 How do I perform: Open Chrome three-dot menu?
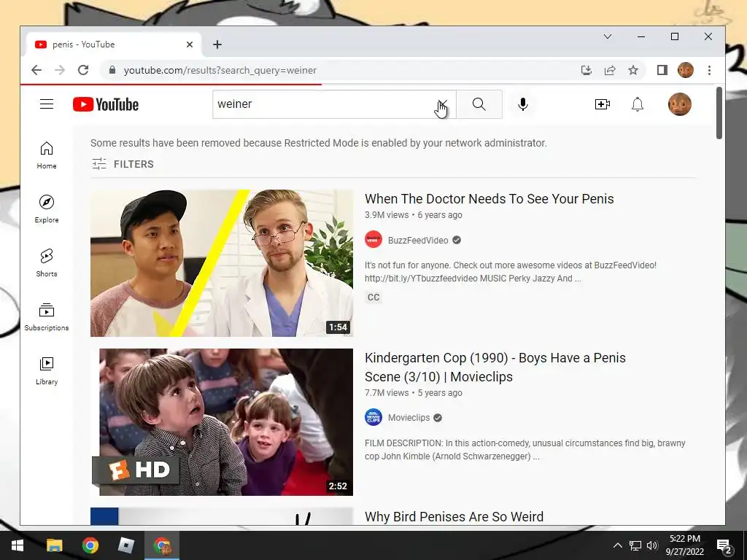click(709, 71)
